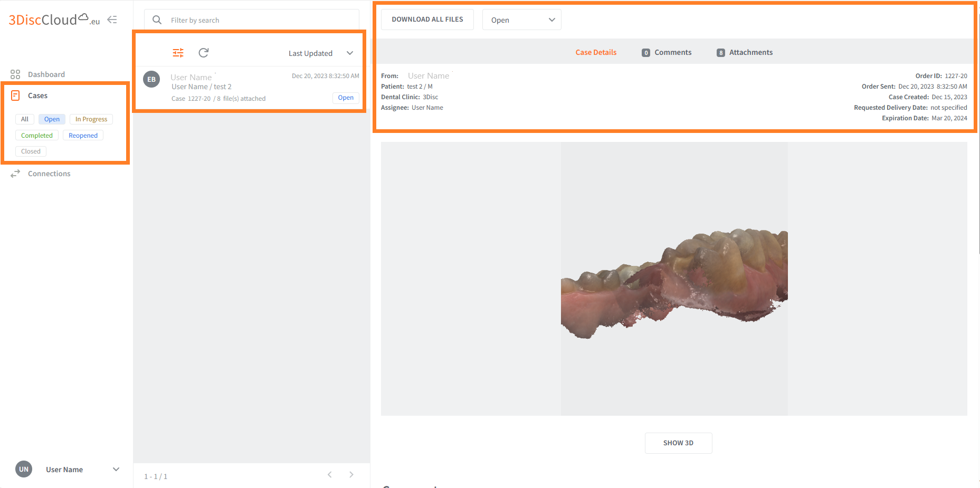Go to previous page of cases
This screenshot has width=980, height=488.
330,475
